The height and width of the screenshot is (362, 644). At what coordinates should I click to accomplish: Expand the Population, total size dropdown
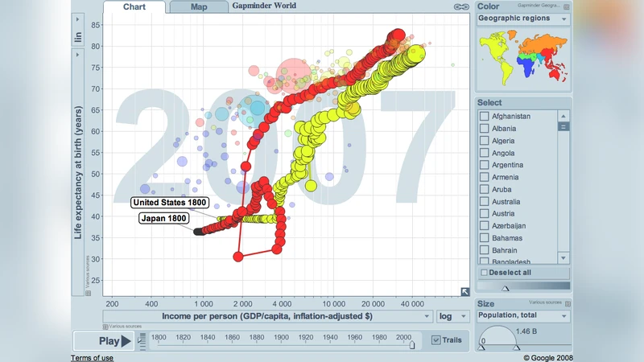(523, 316)
